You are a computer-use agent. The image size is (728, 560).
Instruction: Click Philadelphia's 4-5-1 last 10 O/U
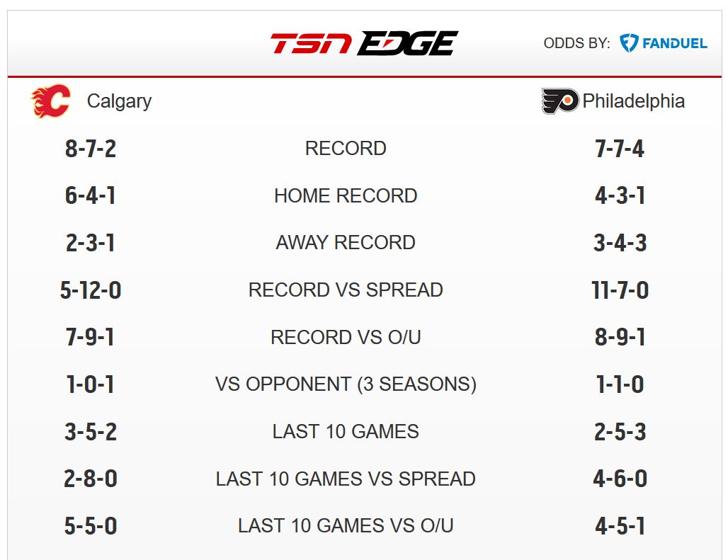620,526
